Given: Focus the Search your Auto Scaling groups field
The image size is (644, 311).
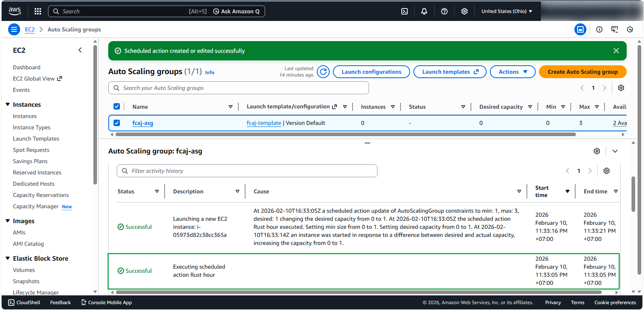Looking at the screenshot, I should tap(239, 88).
